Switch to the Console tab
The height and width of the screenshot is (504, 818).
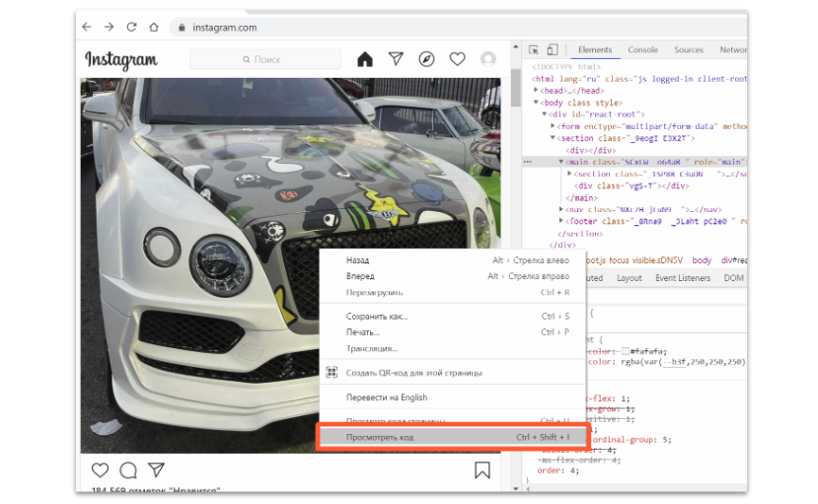click(x=642, y=50)
